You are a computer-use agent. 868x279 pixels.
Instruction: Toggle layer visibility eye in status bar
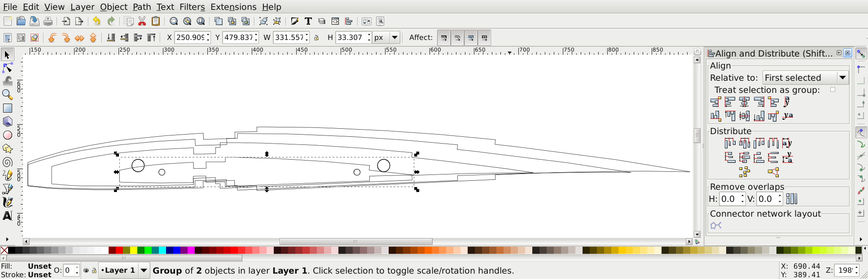(x=86, y=270)
